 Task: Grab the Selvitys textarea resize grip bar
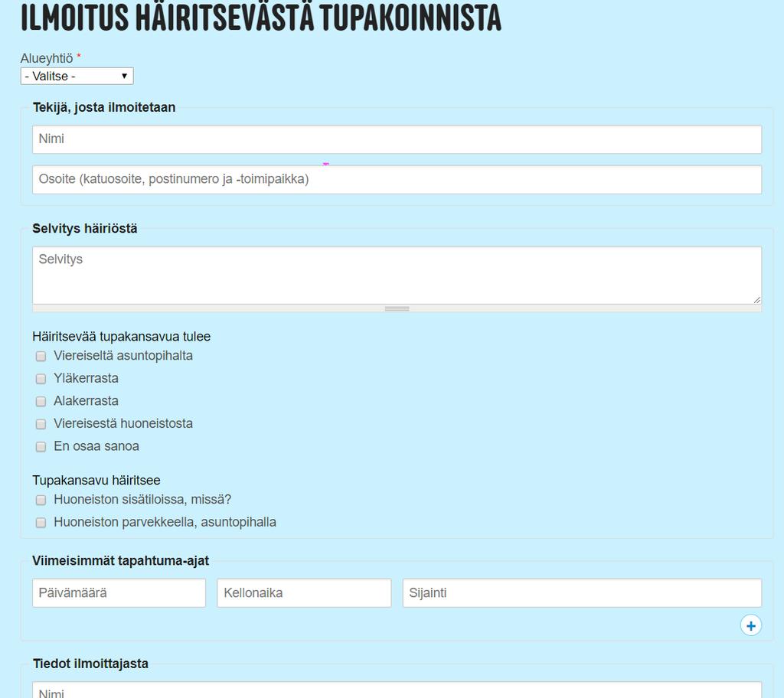tap(397, 308)
